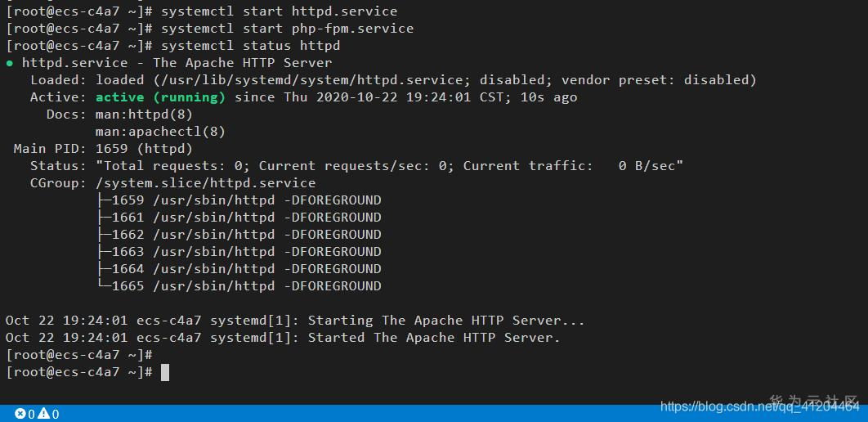Click the man:apachectl(8) docs reference
Image resolution: width=868 pixels, height=422 pixels.
tap(160, 132)
